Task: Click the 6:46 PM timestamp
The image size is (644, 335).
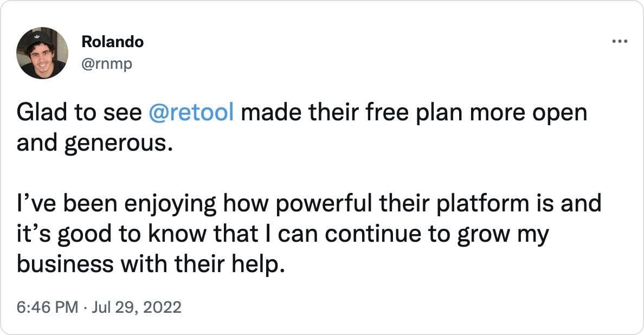Action: tap(47, 308)
